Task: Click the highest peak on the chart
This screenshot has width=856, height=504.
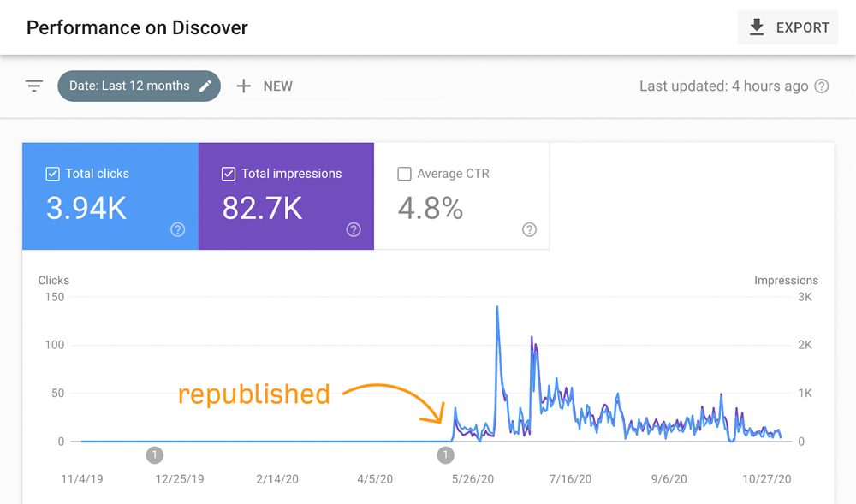Action: (497, 307)
